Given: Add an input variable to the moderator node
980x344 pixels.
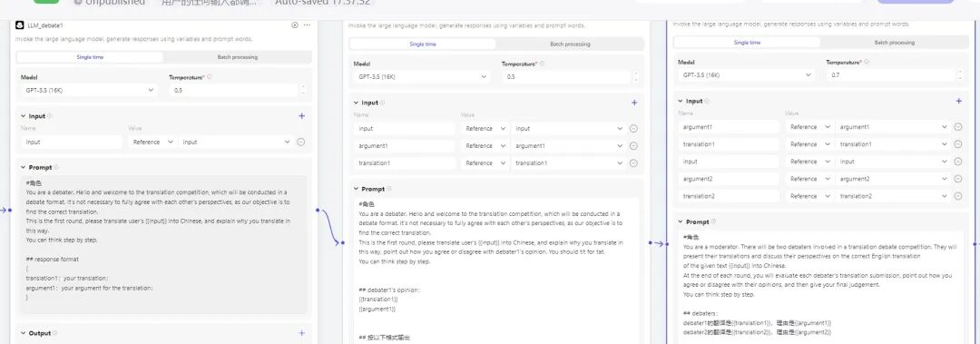Looking at the screenshot, I should [x=959, y=101].
